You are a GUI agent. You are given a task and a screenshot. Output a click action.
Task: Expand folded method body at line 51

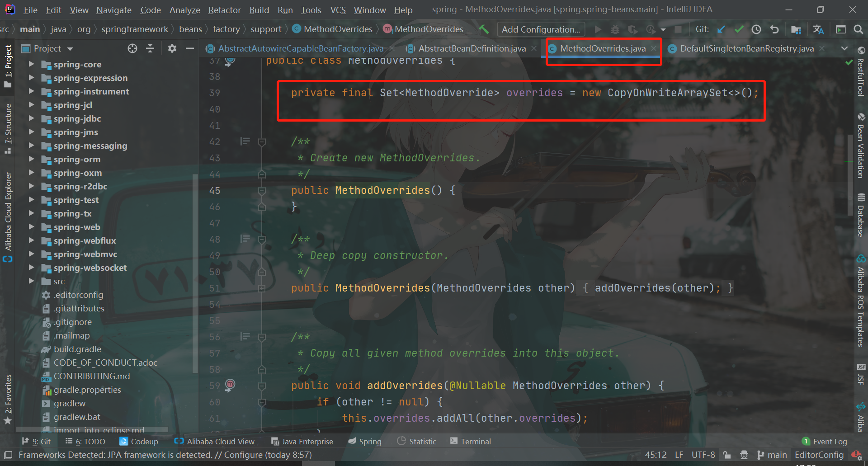(x=262, y=288)
